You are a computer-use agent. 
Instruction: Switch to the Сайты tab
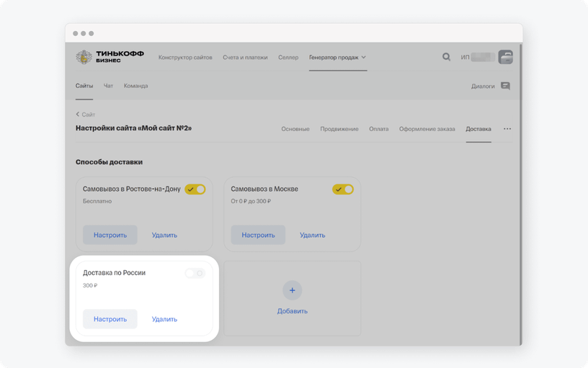[84, 86]
